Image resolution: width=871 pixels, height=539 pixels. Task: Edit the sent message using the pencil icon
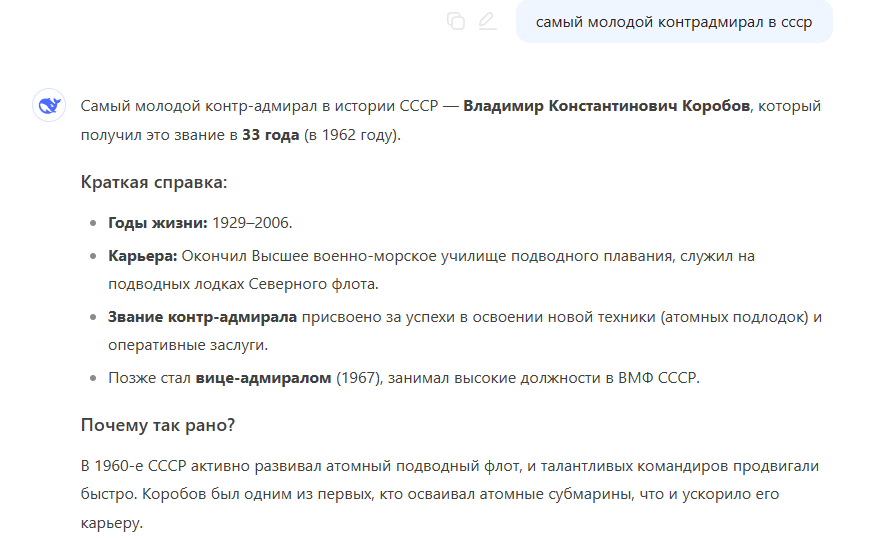[487, 21]
